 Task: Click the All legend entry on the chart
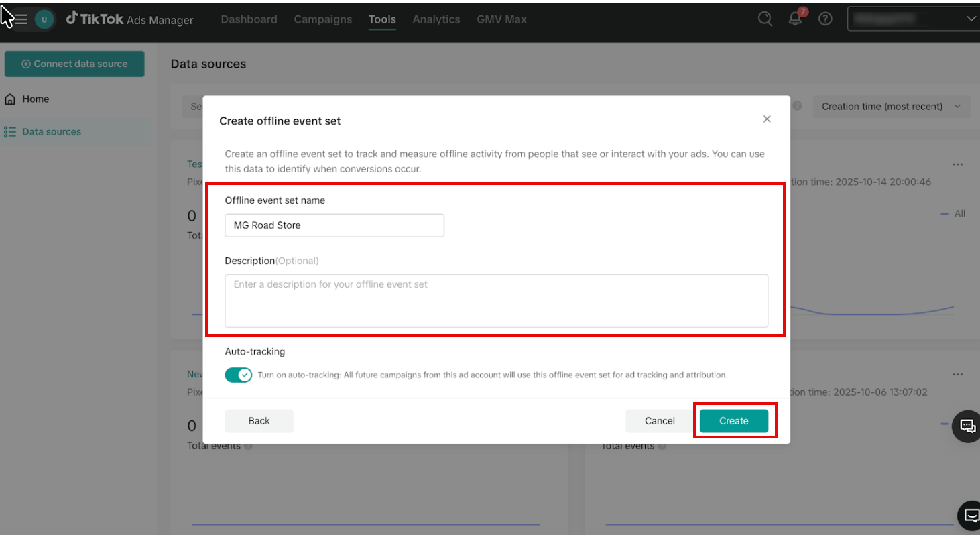point(953,213)
